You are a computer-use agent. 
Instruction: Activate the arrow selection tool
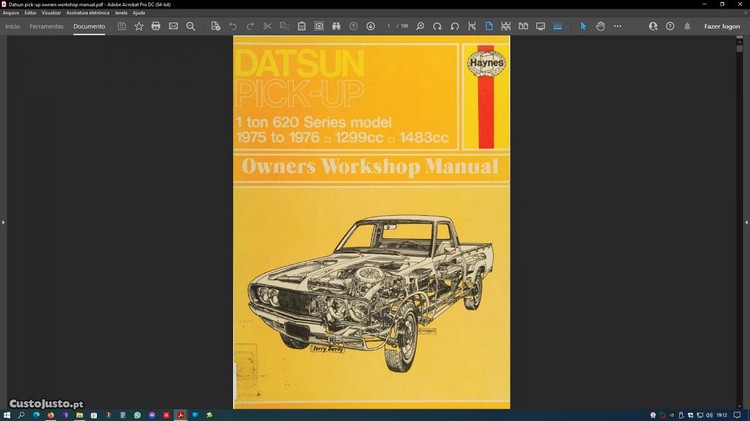[x=583, y=26]
